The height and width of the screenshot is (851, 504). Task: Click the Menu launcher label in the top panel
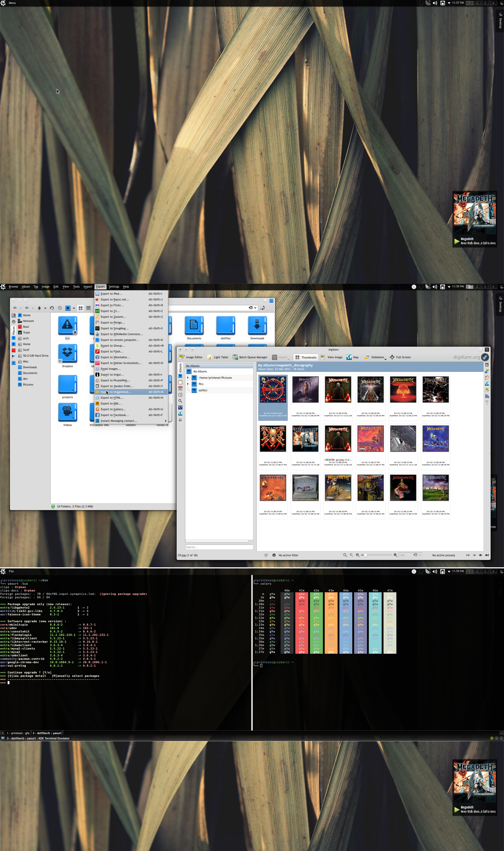(12, 3)
